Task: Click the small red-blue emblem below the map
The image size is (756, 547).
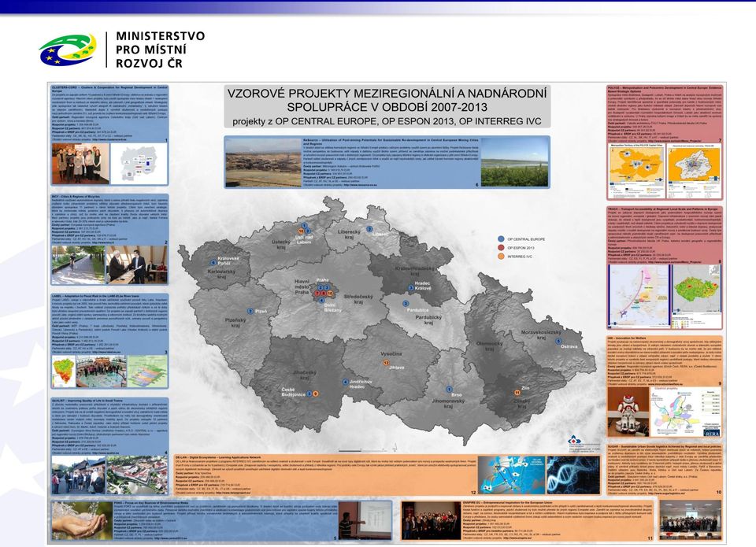Action: (573, 440)
